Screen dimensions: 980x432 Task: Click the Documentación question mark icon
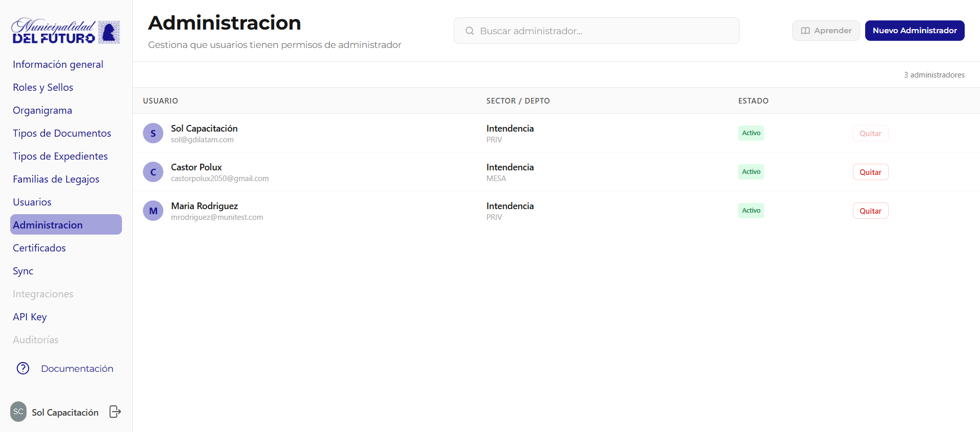tap(23, 368)
